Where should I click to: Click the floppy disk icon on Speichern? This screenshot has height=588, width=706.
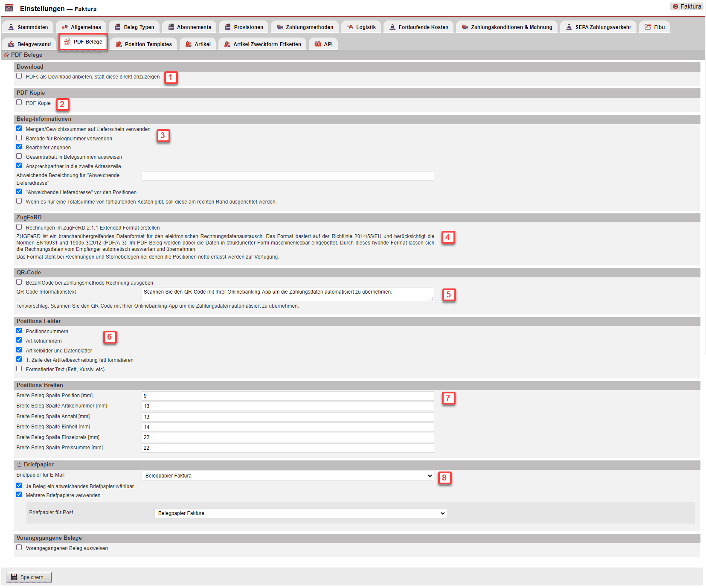pos(14,577)
